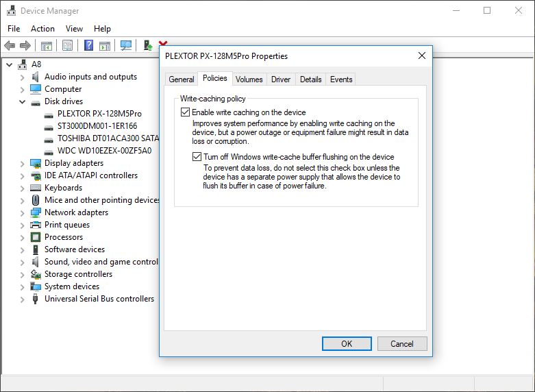
Task: Click the Device Manager title bar icon
Action: click(x=11, y=10)
